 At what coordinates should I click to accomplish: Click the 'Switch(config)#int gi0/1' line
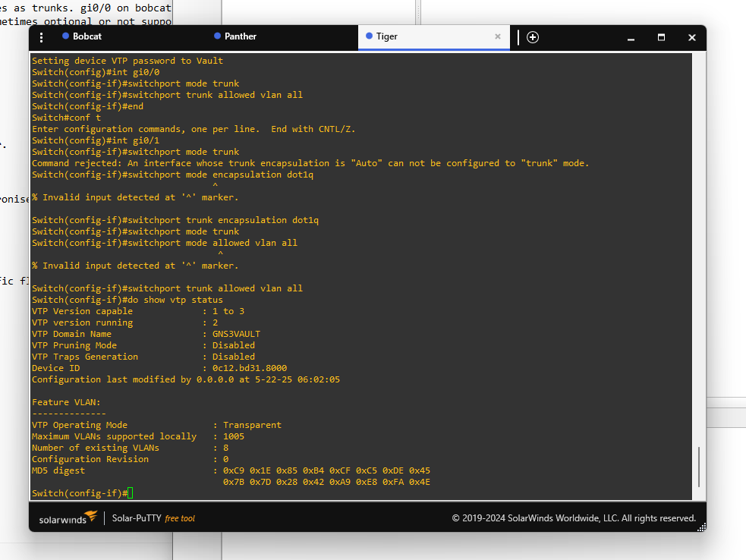96,140
